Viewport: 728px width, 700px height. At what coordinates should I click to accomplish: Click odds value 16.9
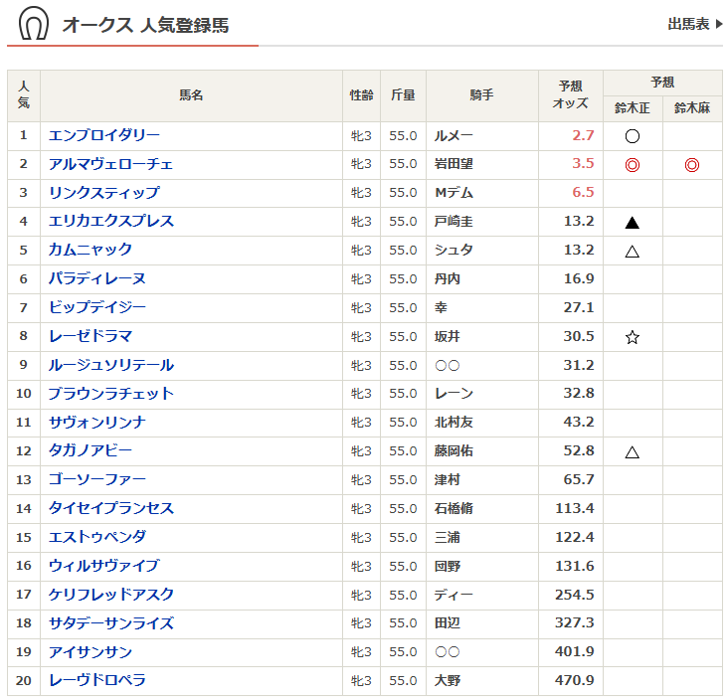click(579, 279)
